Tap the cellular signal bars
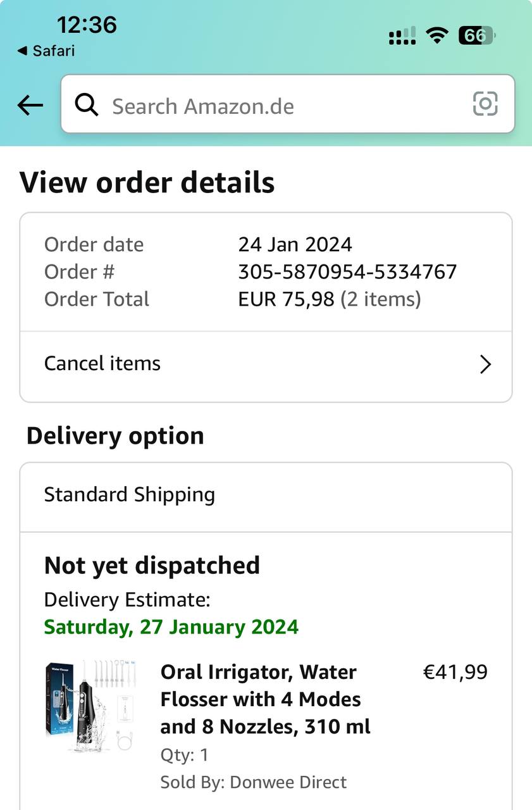 (x=402, y=37)
